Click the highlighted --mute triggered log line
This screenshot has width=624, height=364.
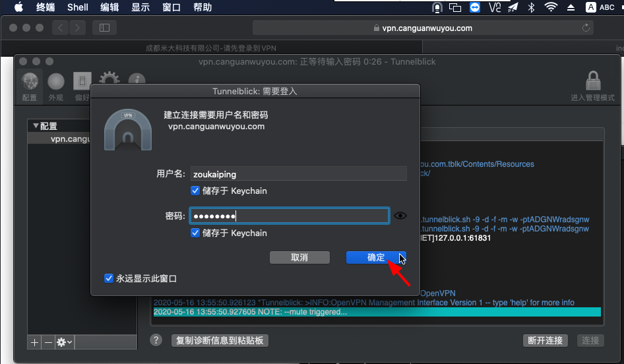click(377, 312)
